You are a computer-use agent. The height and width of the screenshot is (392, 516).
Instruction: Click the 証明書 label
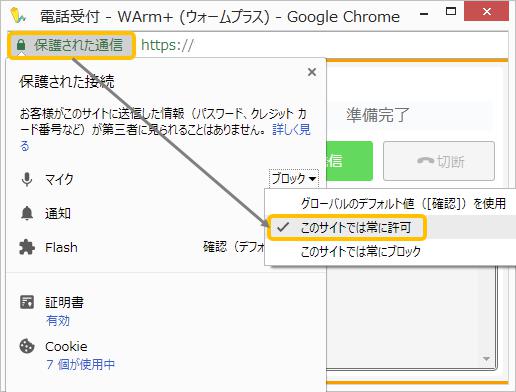(64, 302)
